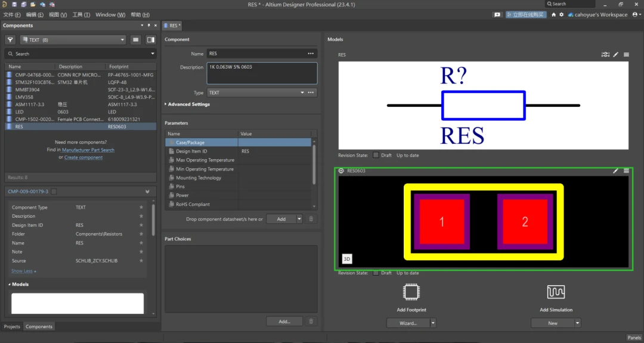Image resolution: width=644 pixels, height=343 pixels.
Task: Click the Add Simulation waveform icon
Action: [x=556, y=292]
